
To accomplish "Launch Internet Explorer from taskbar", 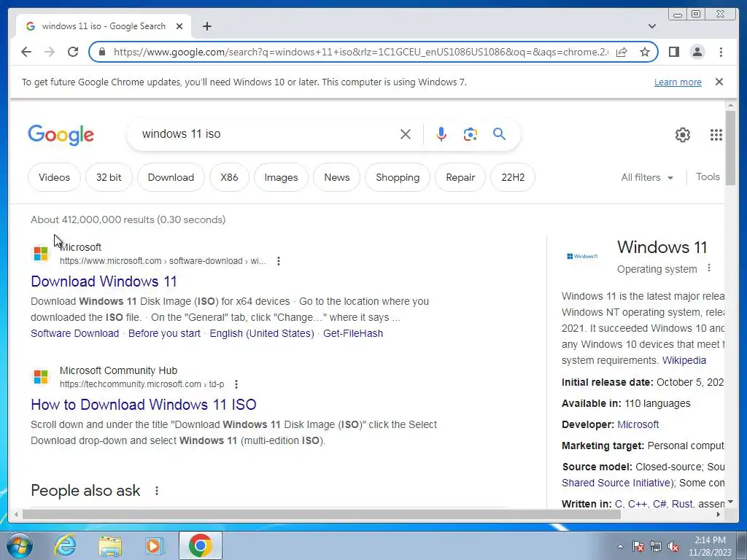I will (x=65, y=545).
